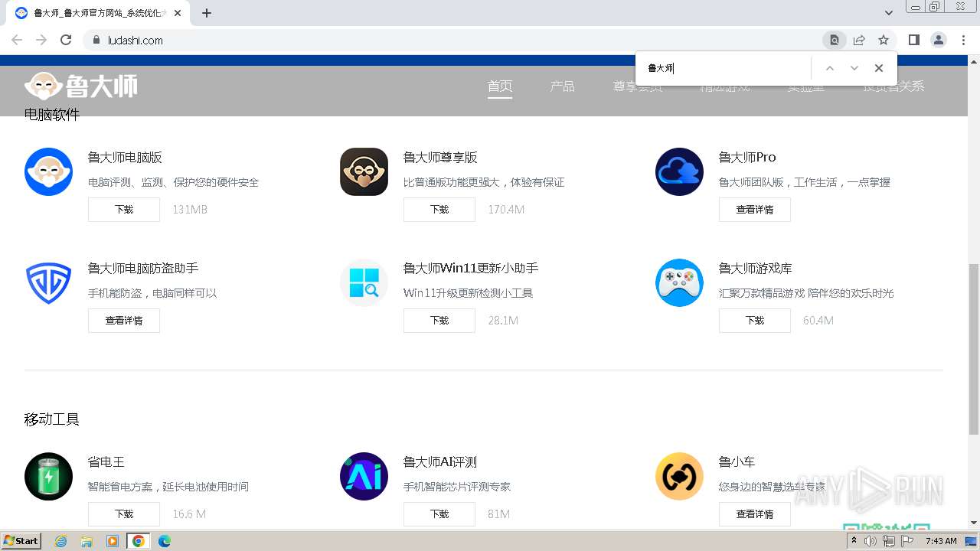The image size is (980, 551).
Task: Click the 电脑软件 section heading
Action: point(52,115)
